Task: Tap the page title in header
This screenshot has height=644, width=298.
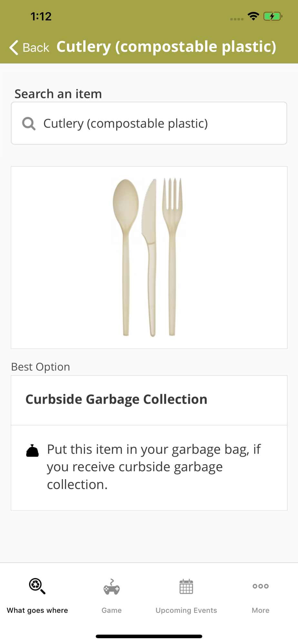Action: pyautogui.click(x=166, y=47)
